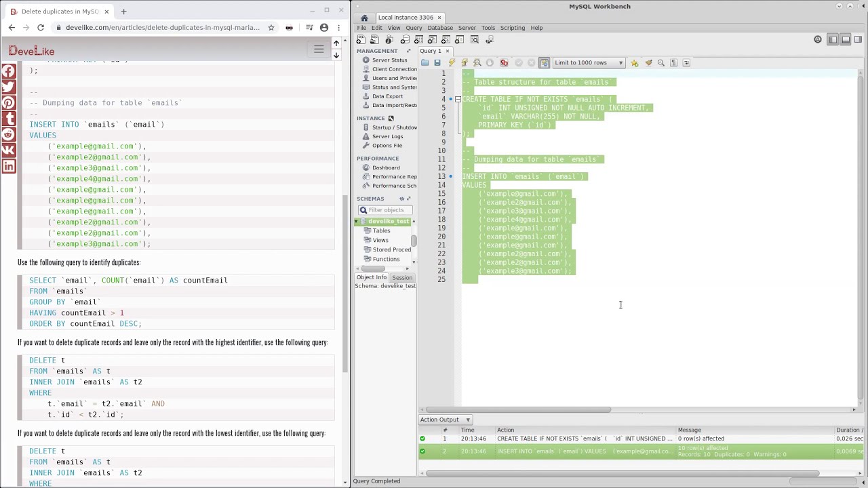The image size is (868, 488).
Task: Open the Action Output type dropdown
Action: tap(445, 420)
